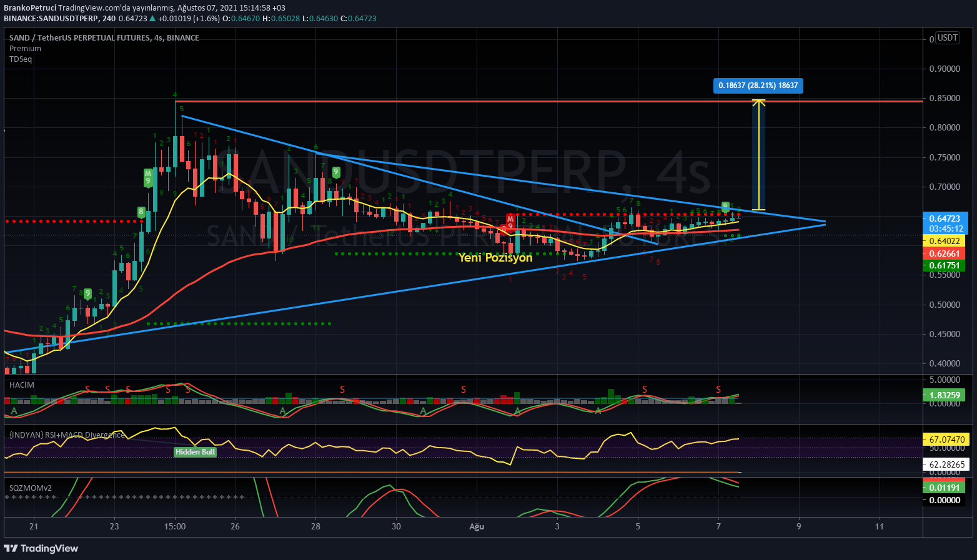Click the Ağu month label on time axis
The image size is (977, 560).
pos(477,526)
